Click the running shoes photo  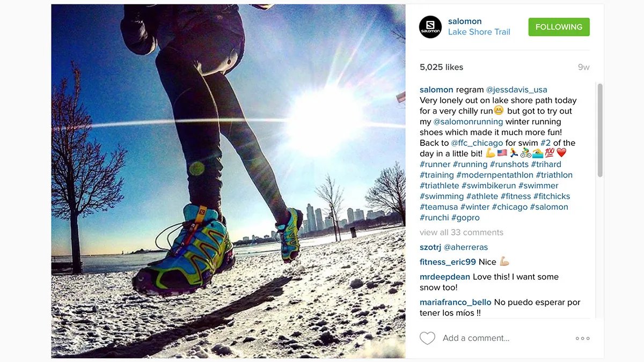click(x=228, y=181)
